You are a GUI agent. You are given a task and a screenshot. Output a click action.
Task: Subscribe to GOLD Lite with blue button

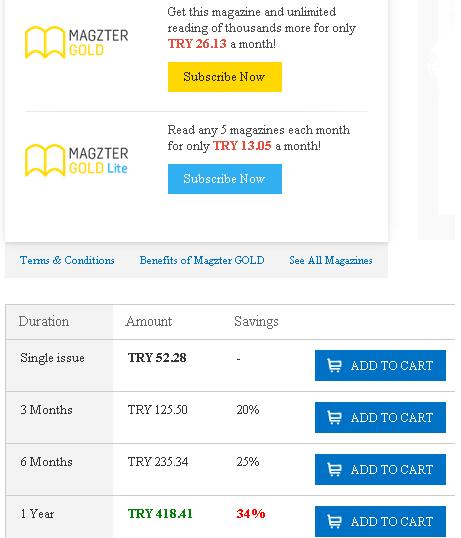point(225,179)
